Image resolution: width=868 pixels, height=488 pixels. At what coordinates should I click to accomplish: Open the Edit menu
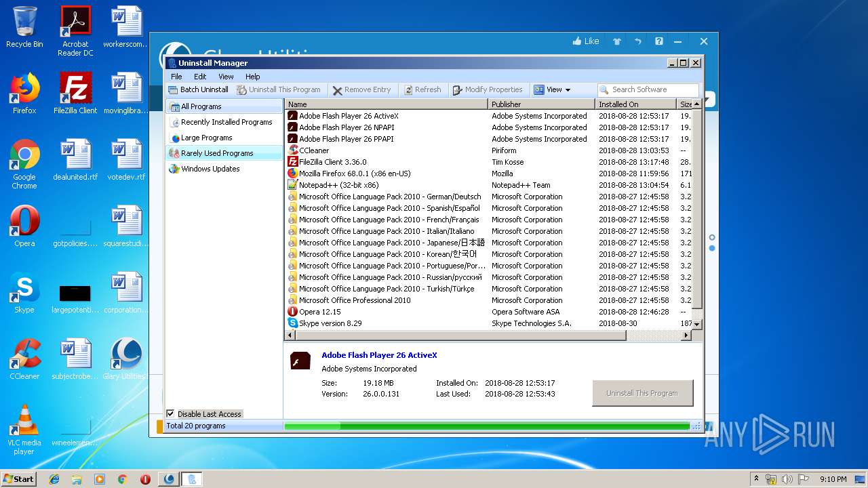tap(200, 77)
